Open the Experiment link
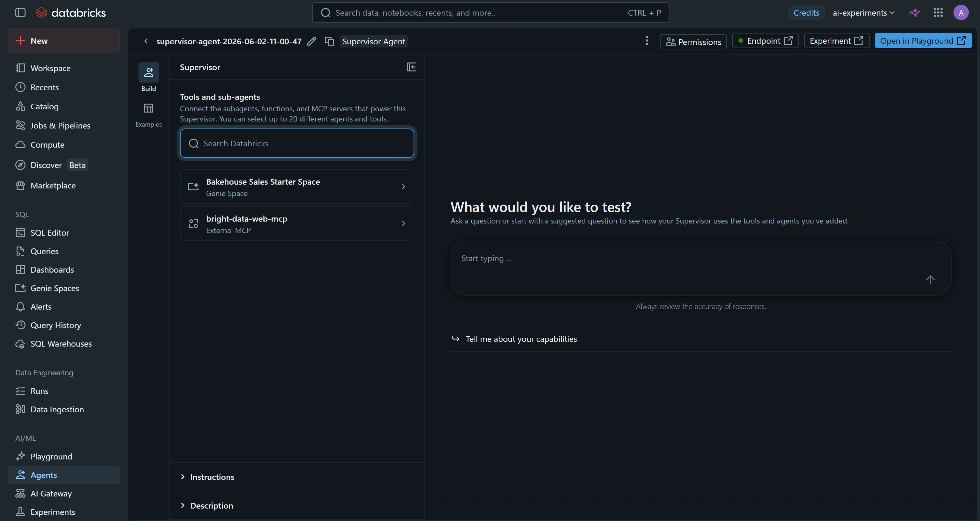This screenshot has height=521, width=980. pyautogui.click(x=836, y=41)
